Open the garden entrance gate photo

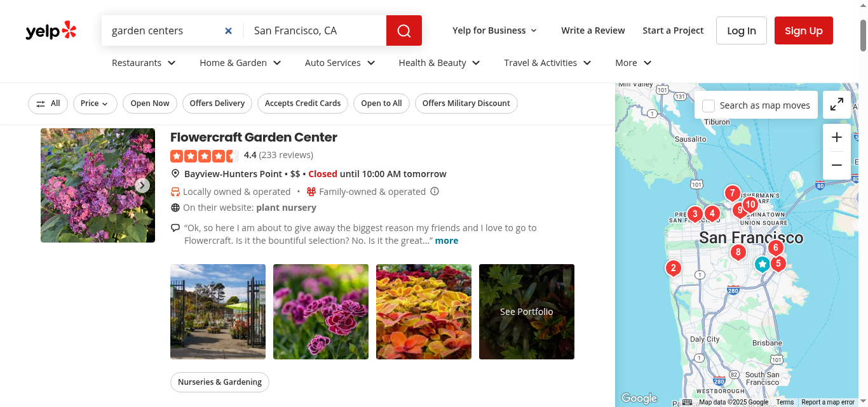(x=218, y=312)
